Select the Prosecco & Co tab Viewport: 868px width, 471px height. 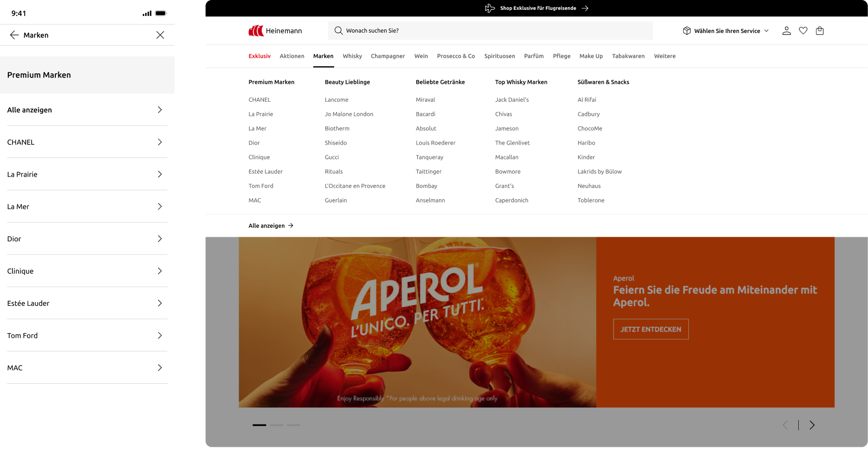pyautogui.click(x=456, y=56)
